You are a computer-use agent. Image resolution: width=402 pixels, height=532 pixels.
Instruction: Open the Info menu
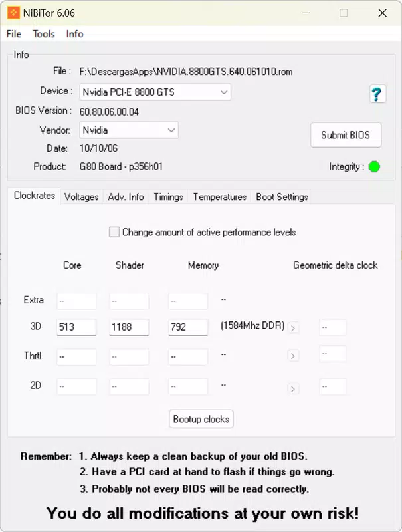(74, 34)
